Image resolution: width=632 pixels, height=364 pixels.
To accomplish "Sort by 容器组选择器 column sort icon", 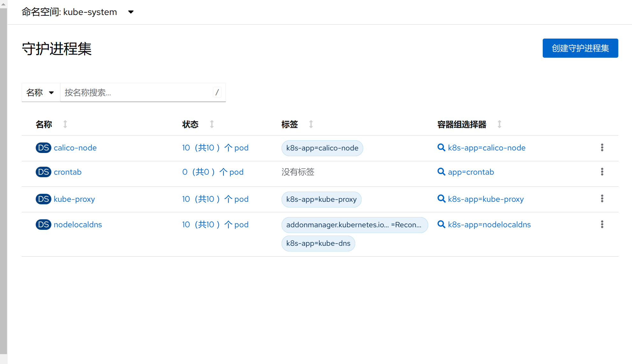I will pyautogui.click(x=499, y=124).
